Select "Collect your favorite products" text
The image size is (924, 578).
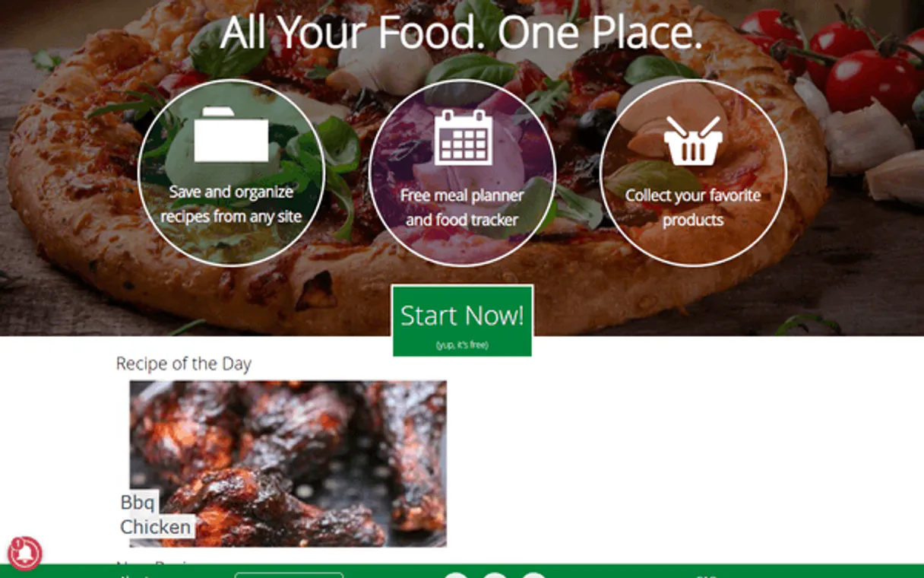(693, 208)
